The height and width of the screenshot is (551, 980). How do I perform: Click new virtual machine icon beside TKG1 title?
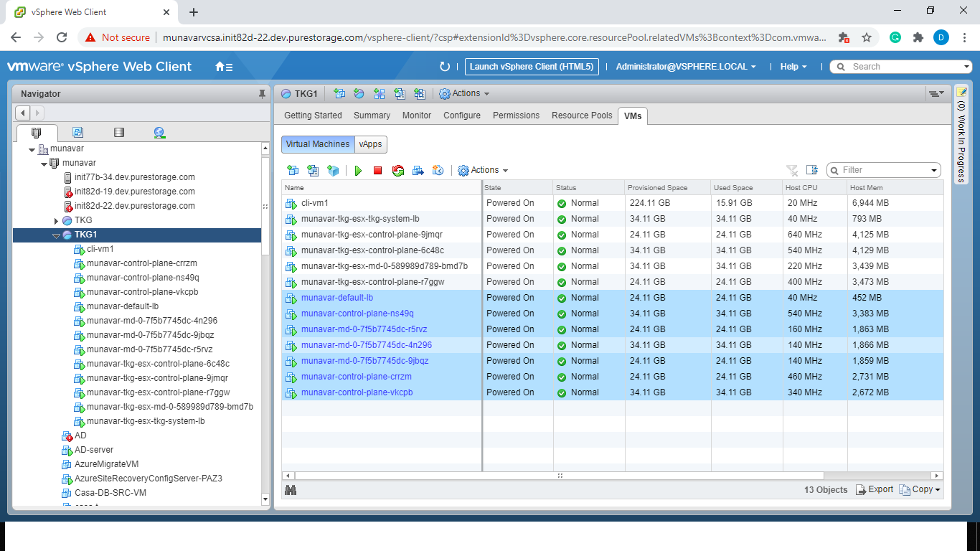click(x=339, y=94)
